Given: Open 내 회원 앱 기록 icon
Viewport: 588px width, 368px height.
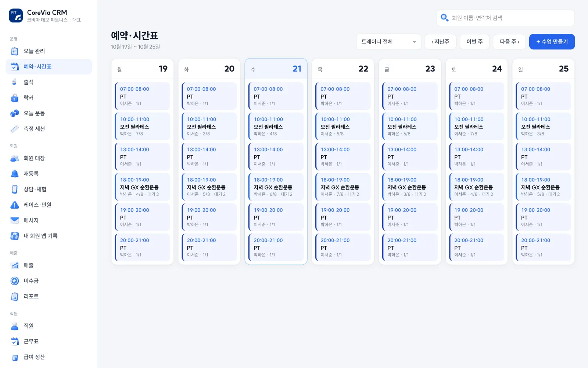Looking at the screenshot, I should point(15,236).
